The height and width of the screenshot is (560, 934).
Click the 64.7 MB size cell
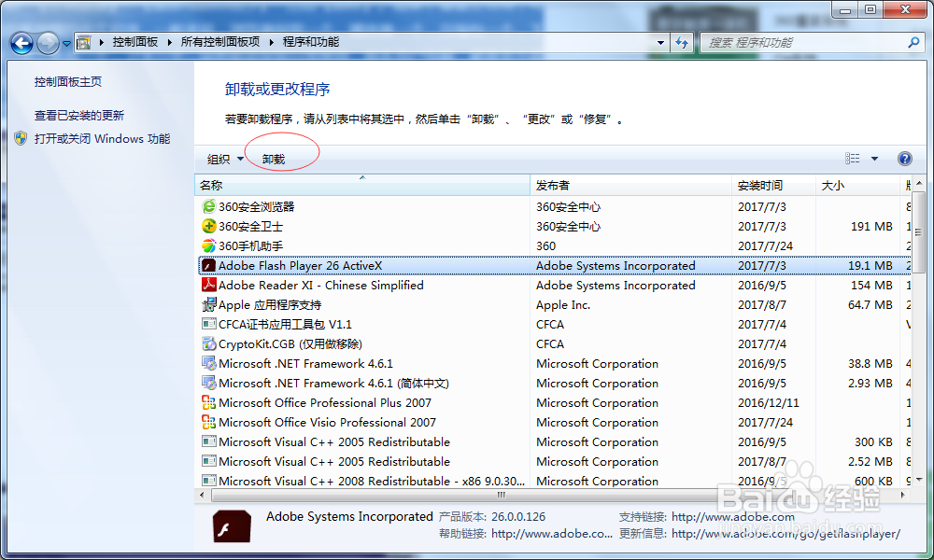click(x=870, y=304)
